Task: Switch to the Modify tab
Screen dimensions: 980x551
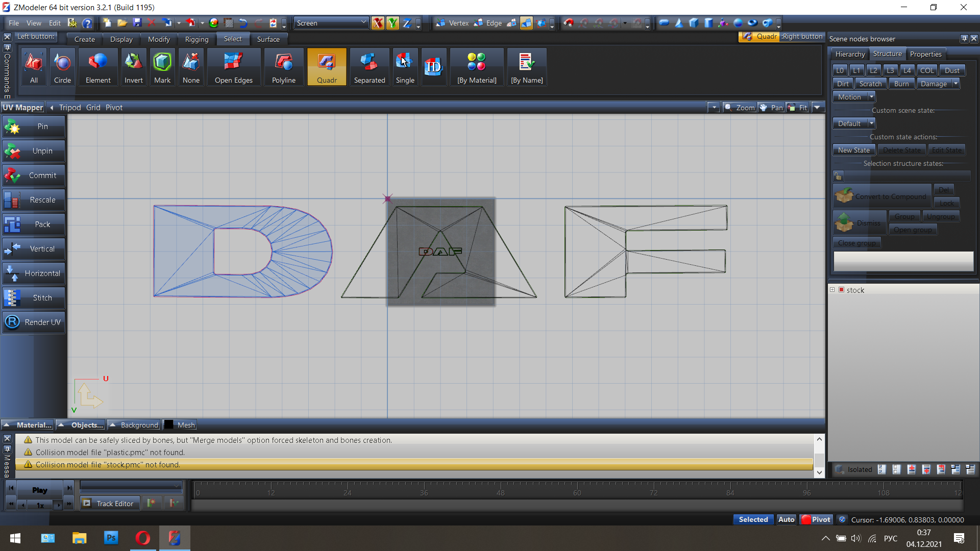Action: point(159,39)
